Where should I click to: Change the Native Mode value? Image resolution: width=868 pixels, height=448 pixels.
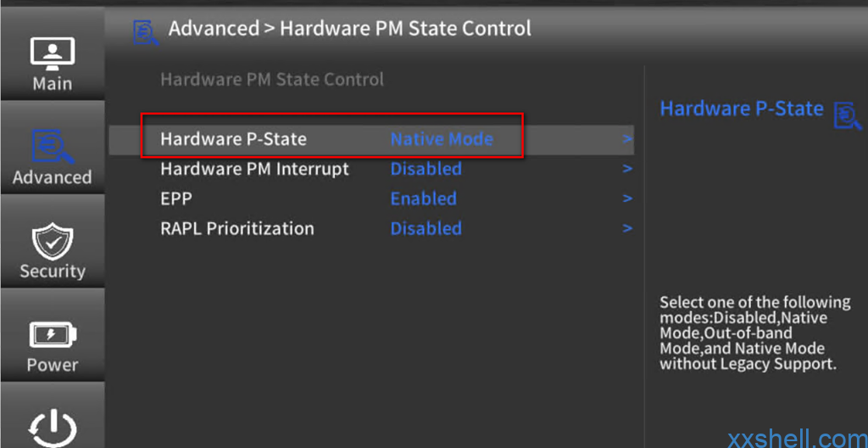442,138
